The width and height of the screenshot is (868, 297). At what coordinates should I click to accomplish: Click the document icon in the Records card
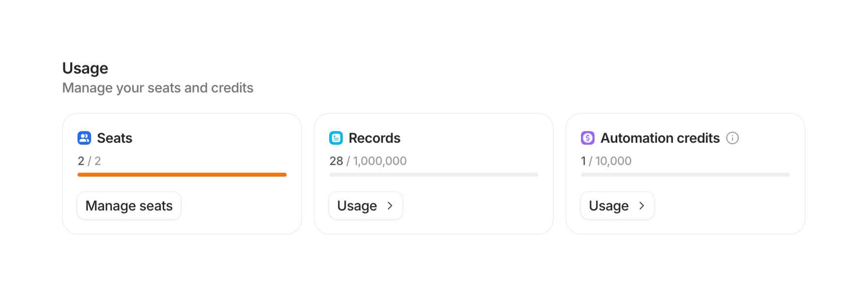tap(336, 138)
